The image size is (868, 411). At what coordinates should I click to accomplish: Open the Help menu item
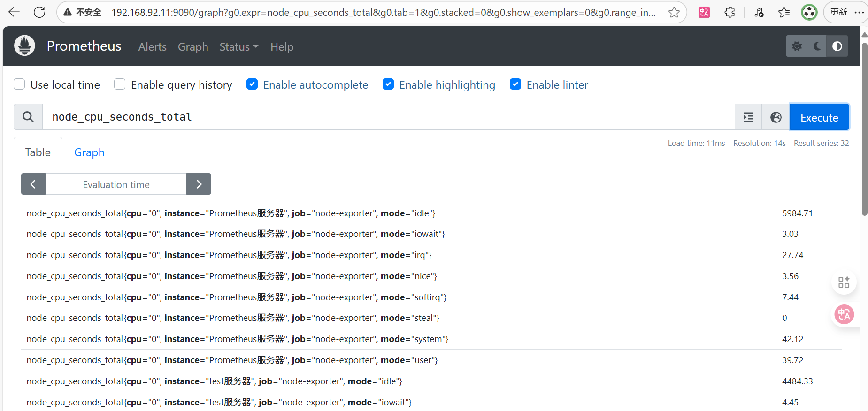[282, 47]
